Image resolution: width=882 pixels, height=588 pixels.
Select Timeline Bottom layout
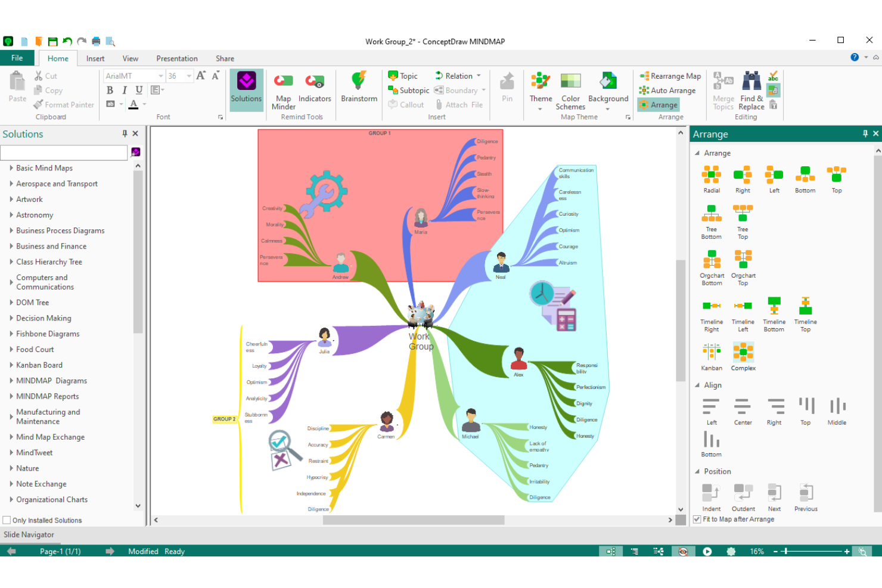[774, 315]
